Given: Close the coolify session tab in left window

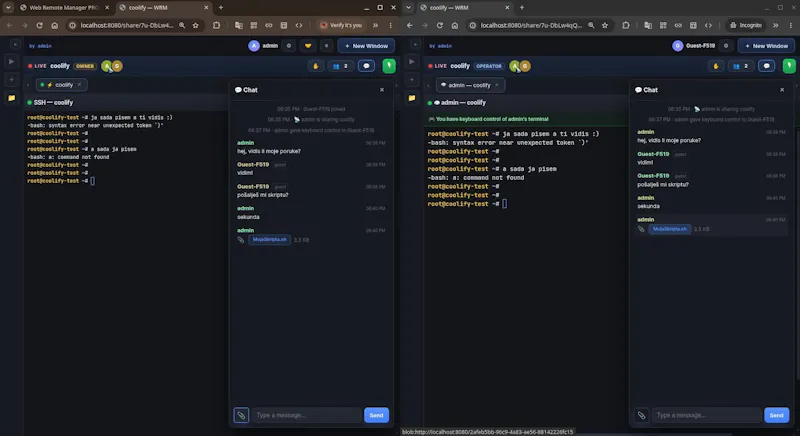Looking at the screenshot, I should tap(80, 85).
